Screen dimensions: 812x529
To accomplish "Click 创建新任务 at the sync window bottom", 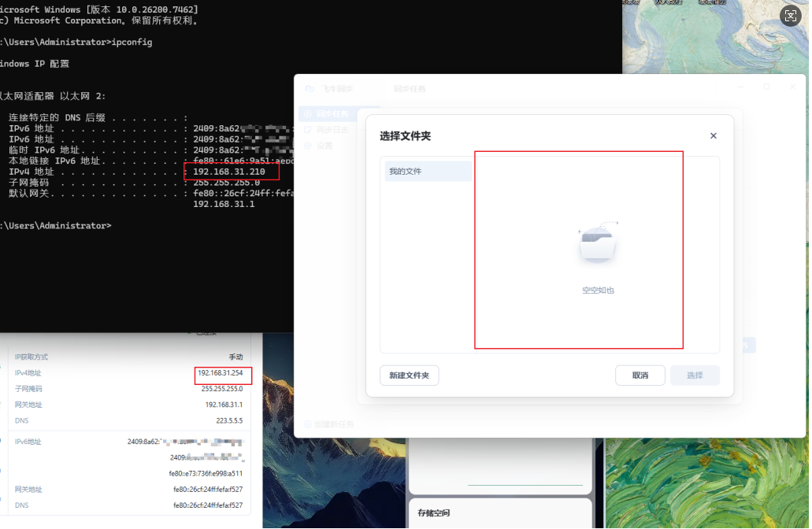I will pos(329,424).
